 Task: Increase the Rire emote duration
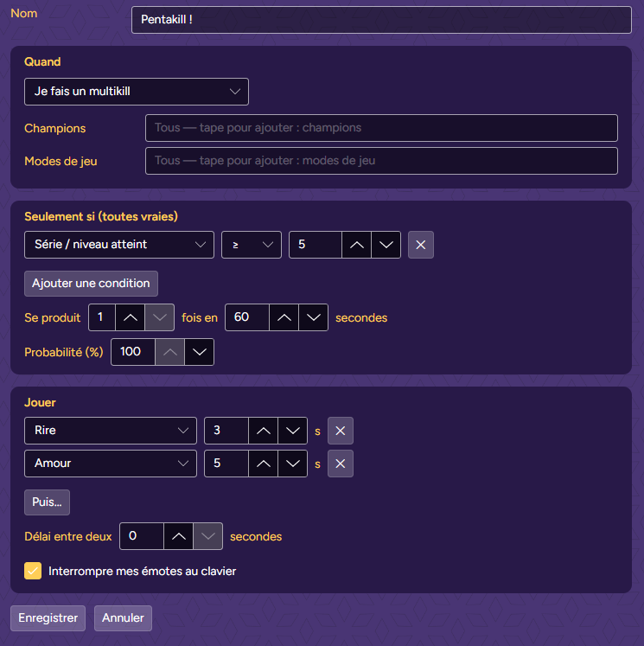[263, 431]
